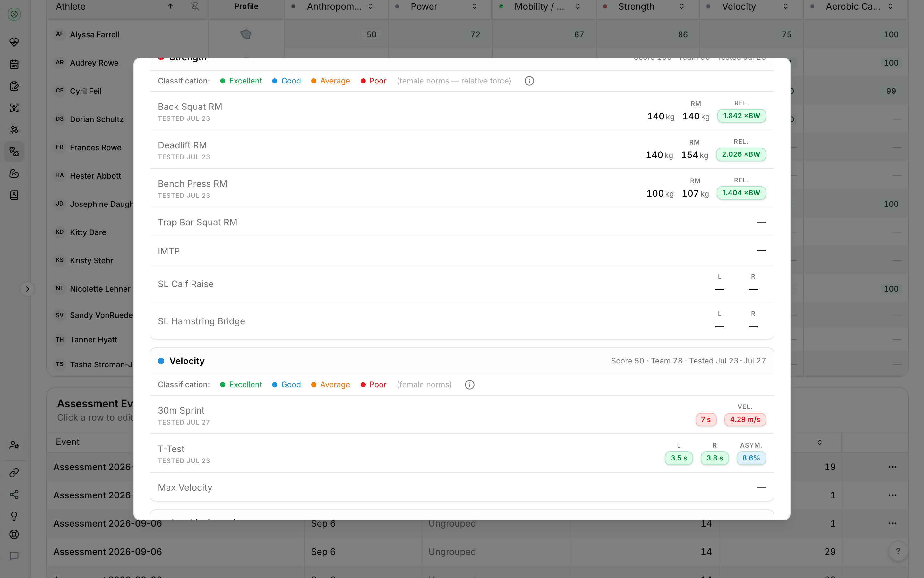This screenshot has height=578, width=924.
Task: Click the Back Squat 1.842 ×BW badge
Action: tap(741, 116)
